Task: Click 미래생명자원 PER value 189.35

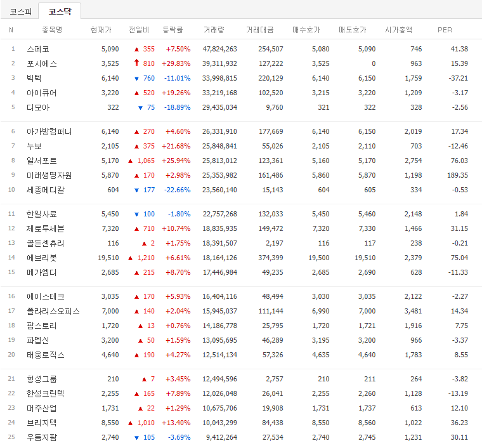Action: [x=458, y=175]
